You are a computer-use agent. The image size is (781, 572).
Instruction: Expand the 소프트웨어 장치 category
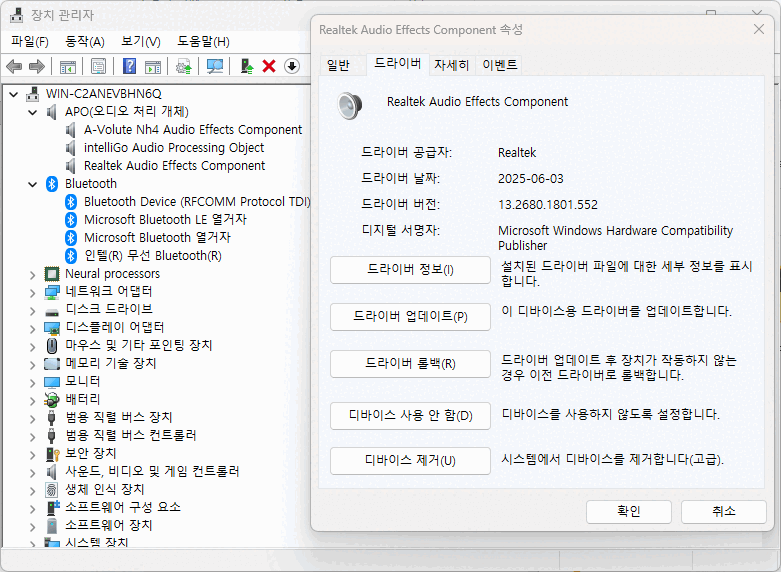[33, 527]
